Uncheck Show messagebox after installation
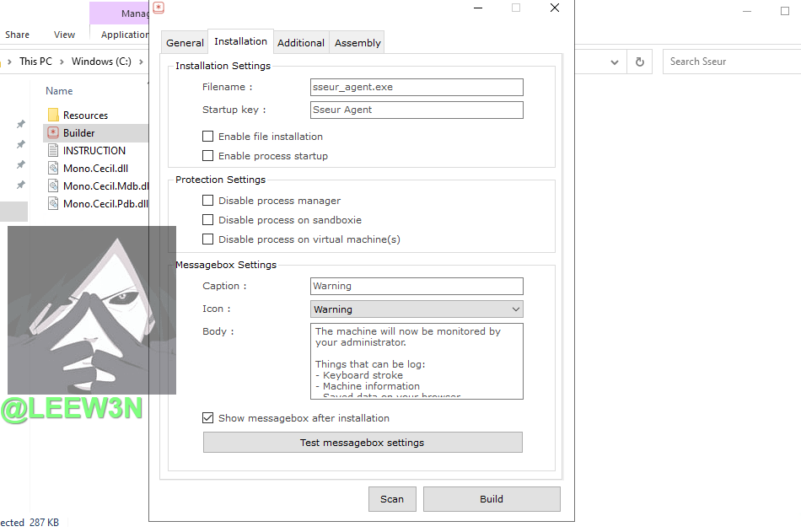 click(x=208, y=417)
